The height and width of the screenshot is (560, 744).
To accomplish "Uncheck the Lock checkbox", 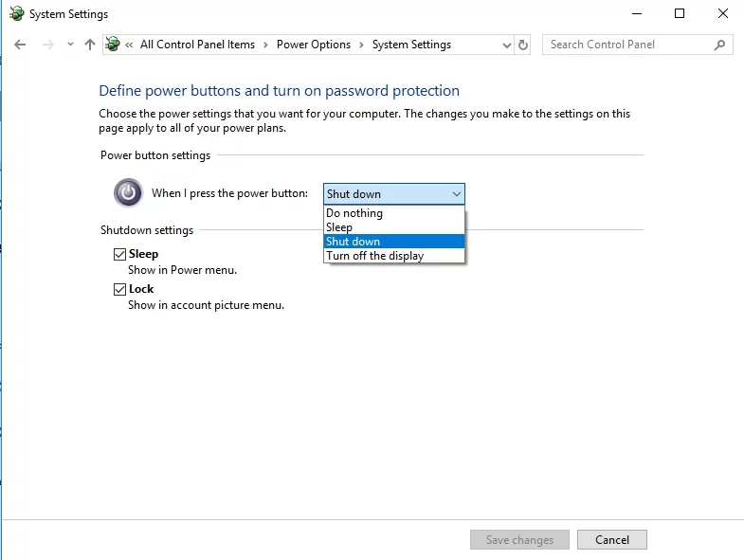I will (119, 289).
